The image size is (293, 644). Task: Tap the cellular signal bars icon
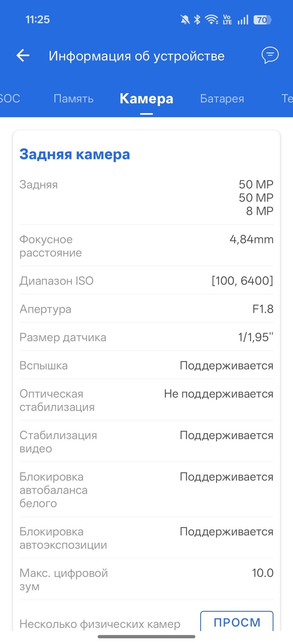click(x=243, y=20)
